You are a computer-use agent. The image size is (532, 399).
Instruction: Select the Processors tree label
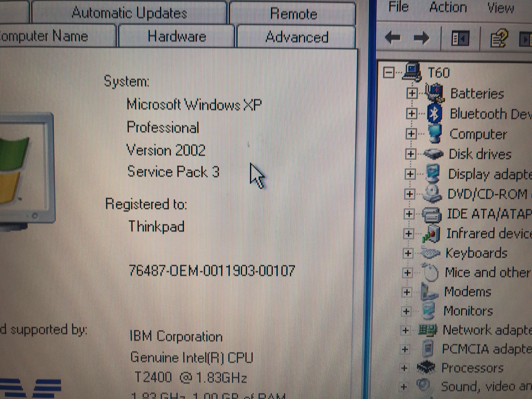coord(472,368)
